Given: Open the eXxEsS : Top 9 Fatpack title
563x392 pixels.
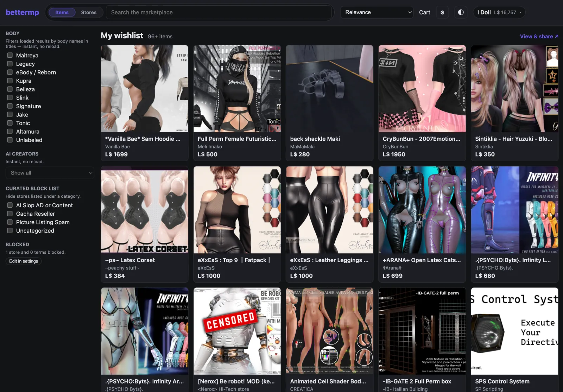Looking at the screenshot, I should (x=234, y=260).
